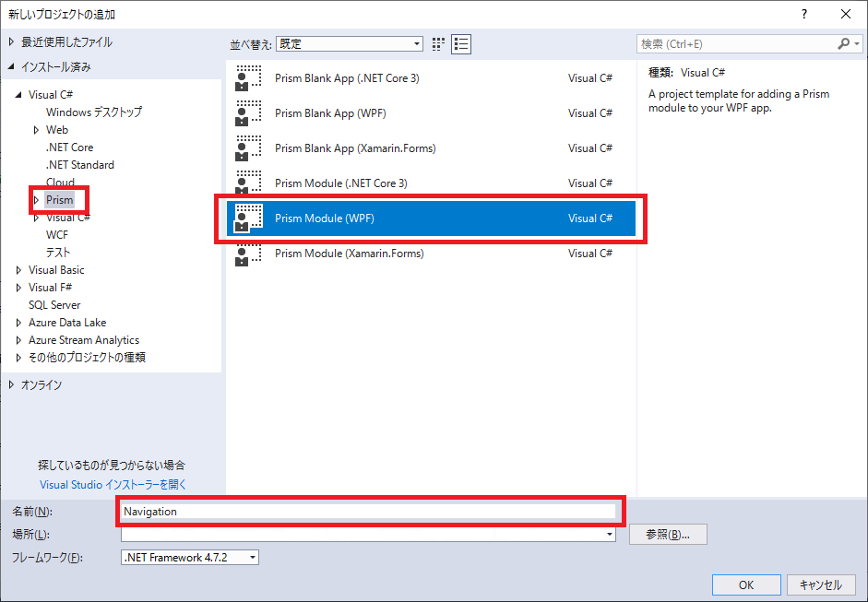This screenshot has width=868, height=602.
Task: Expand the Azure Data Lake node
Action: (18, 323)
